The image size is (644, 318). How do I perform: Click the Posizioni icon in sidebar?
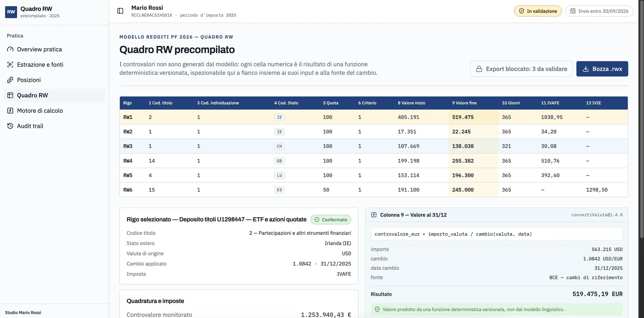[x=10, y=80]
